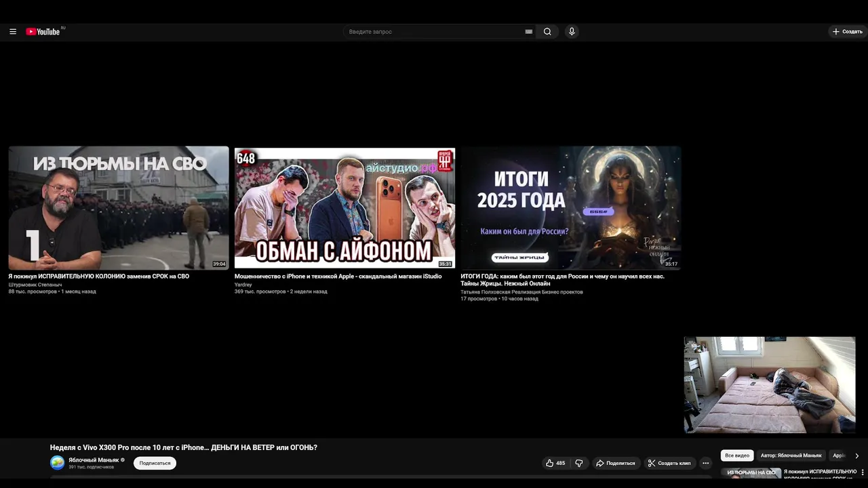868x488 pixels.
Task: Click 'Яблочный Маньяк' channel avatar
Action: tap(58, 463)
